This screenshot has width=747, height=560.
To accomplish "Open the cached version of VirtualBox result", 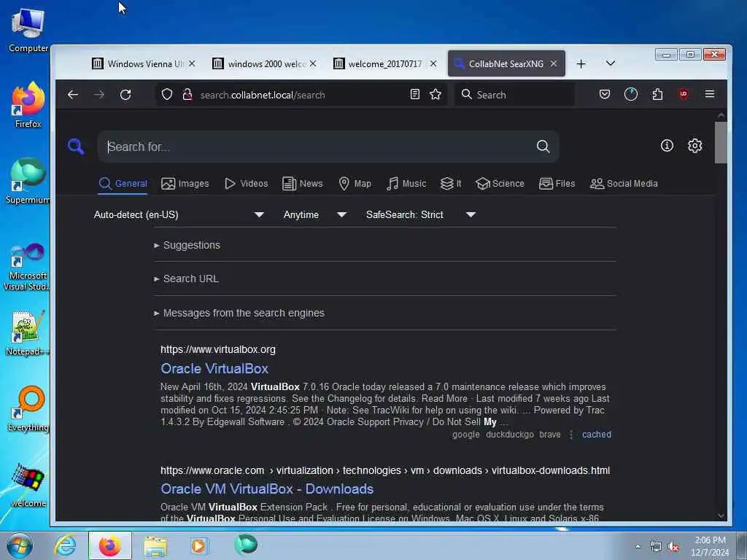I will [597, 435].
